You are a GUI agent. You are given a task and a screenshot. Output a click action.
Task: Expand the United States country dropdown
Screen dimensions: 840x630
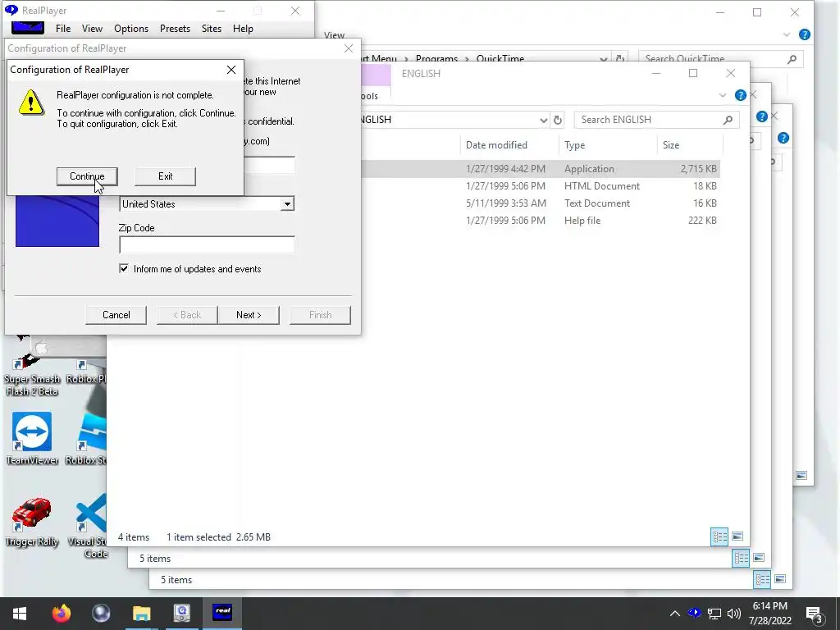coord(288,204)
